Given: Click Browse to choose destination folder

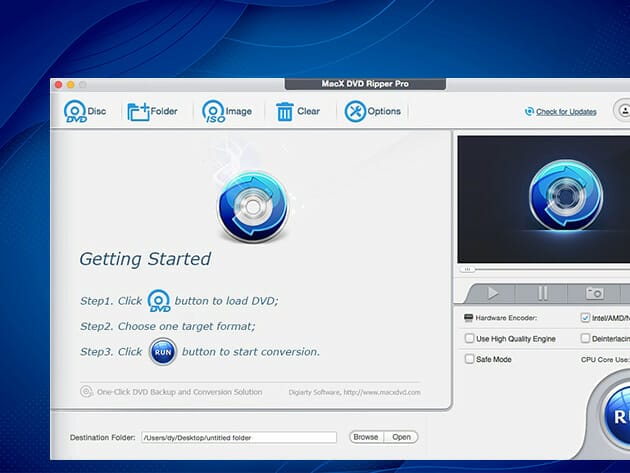Looking at the screenshot, I should point(365,437).
